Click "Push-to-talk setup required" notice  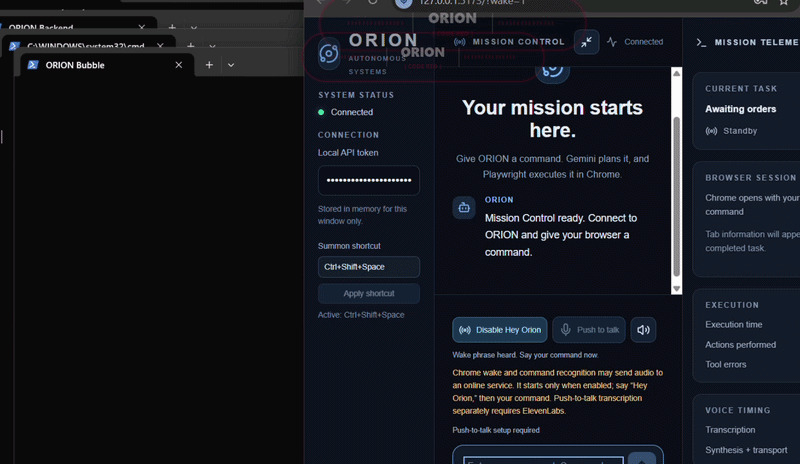496,430
